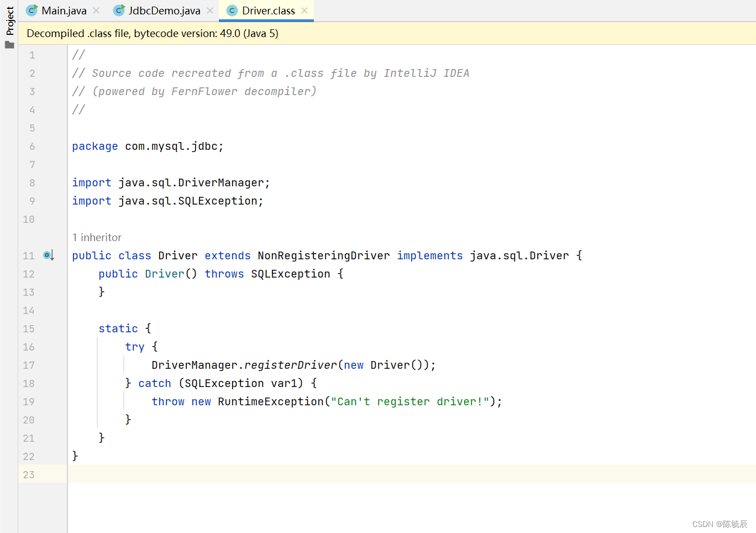
Task: Open the '1 inheritor' code hint
Action: (x=97, y=237)
